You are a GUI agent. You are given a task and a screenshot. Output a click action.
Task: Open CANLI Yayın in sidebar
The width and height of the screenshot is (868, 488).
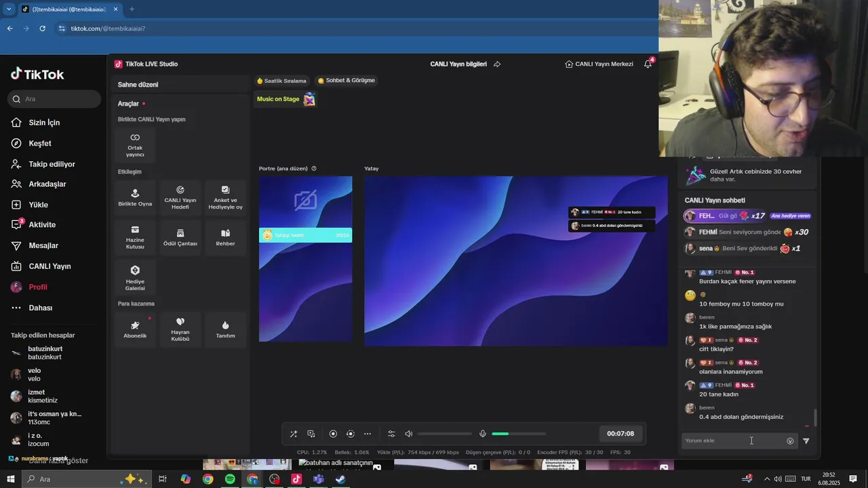click(51, 266)
